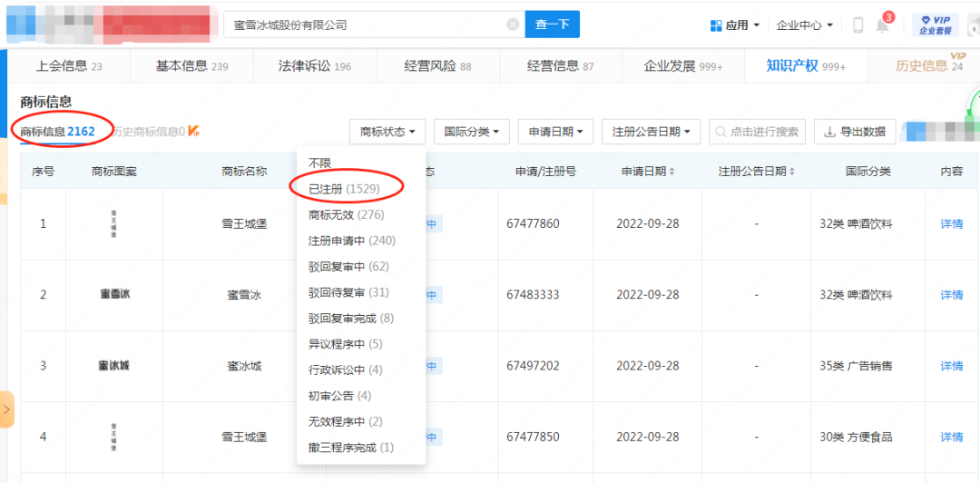
Task: Switch to 经营风险 tab
Action: [x=437, y=66]
